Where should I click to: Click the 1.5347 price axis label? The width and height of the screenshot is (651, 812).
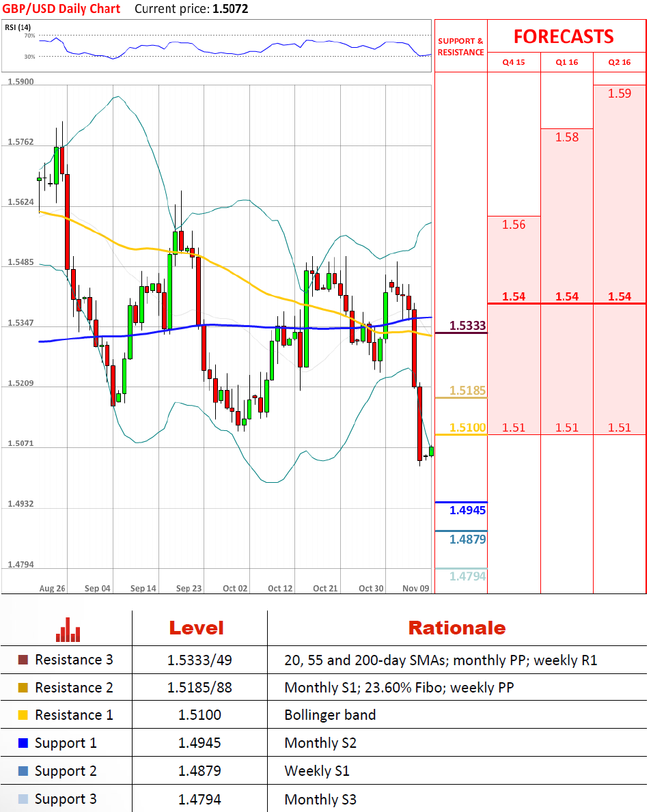click(20, 323)
